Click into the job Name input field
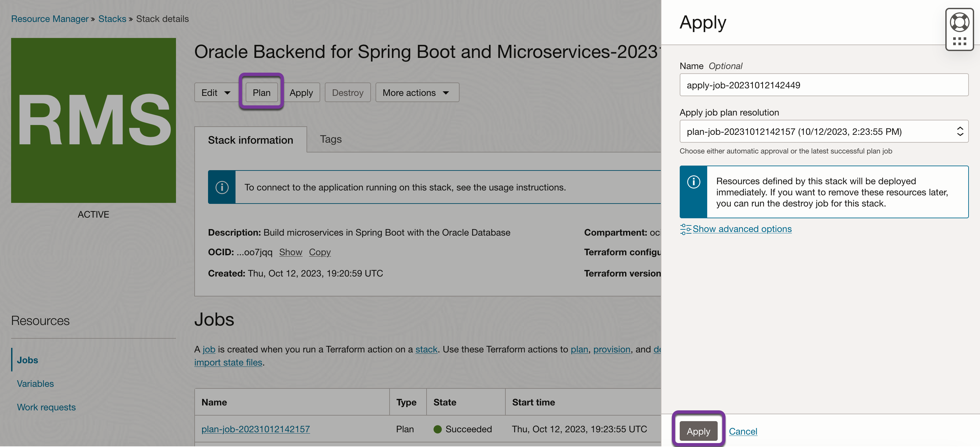This screenshot has width=980, height=447. (x=824, y=85)
